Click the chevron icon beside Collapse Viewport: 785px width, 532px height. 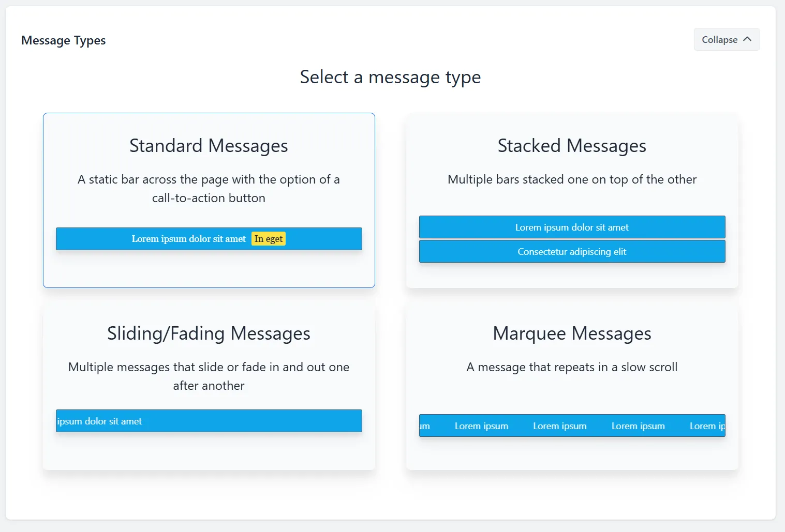(x=747, y=39)
